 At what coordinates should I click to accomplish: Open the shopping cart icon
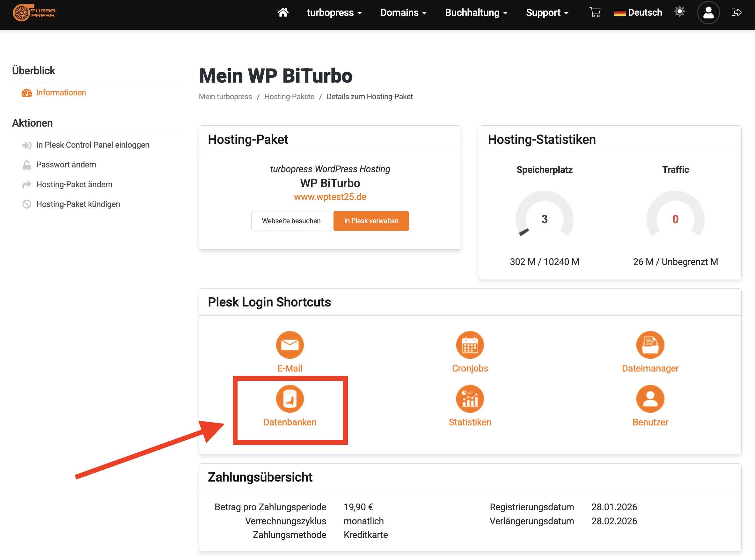(x=595, y=12)
